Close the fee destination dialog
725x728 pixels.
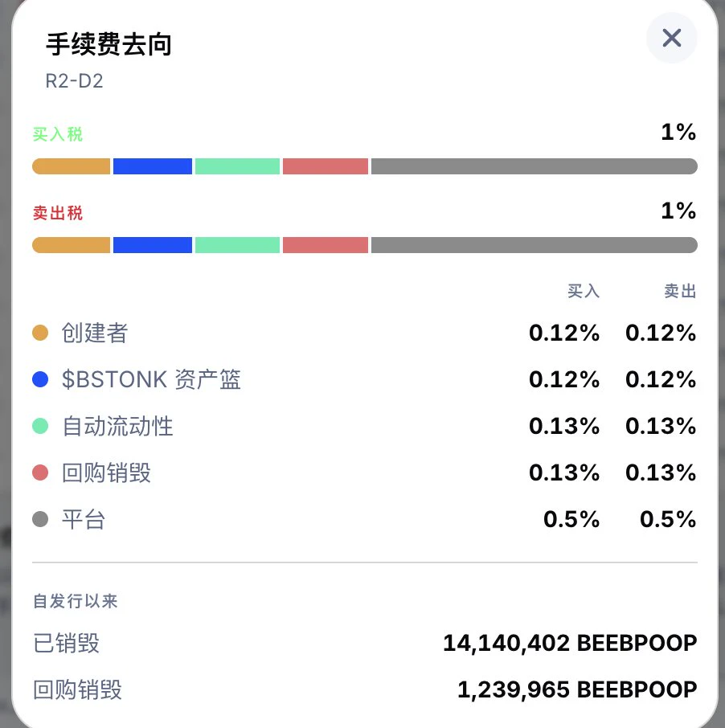click(671, 38)
